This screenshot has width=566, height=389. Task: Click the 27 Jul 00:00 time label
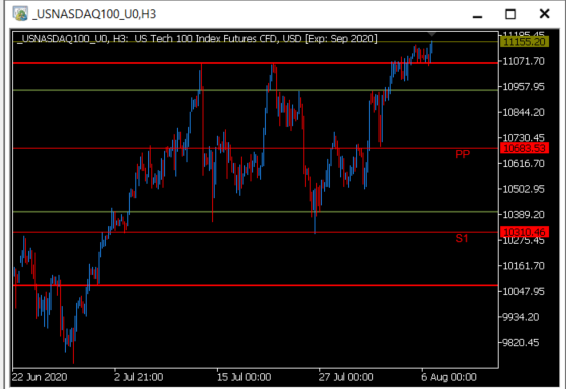pos(346,377)
